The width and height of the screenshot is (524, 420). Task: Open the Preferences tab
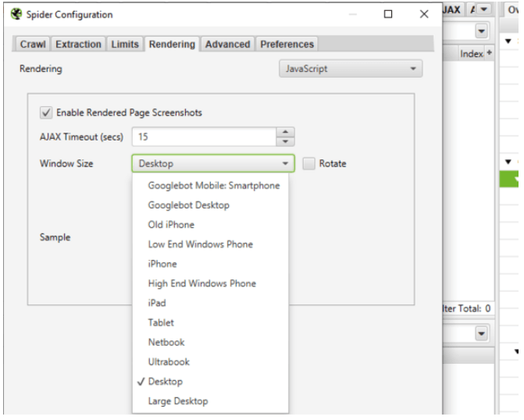click(287, 44)
